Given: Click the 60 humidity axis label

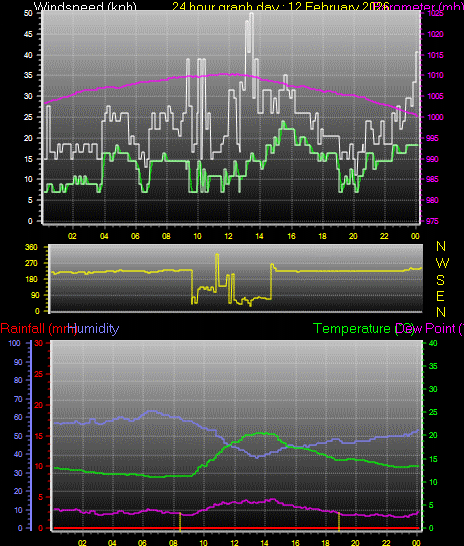Looking at the screenshot, I should [18, 417].
